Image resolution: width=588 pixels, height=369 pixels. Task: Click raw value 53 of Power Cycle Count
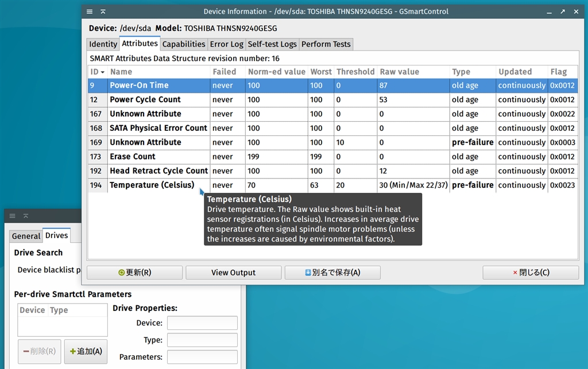pyautogui.click(x=383, y=100)
